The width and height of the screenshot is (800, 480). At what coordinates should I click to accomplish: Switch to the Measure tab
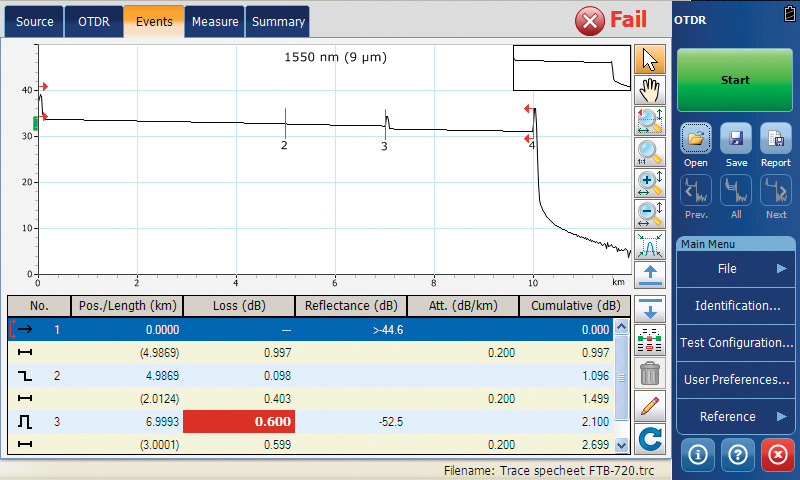pos(215,21)
